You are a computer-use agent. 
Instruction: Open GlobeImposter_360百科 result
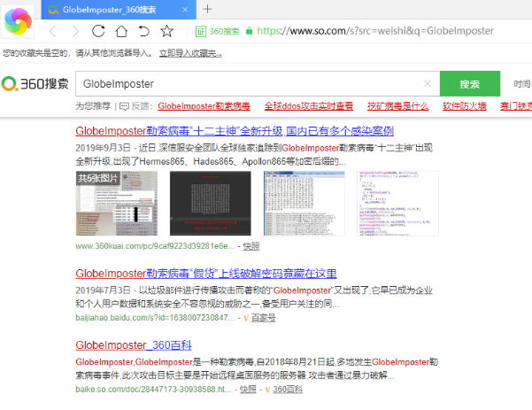tap(134, 345)
